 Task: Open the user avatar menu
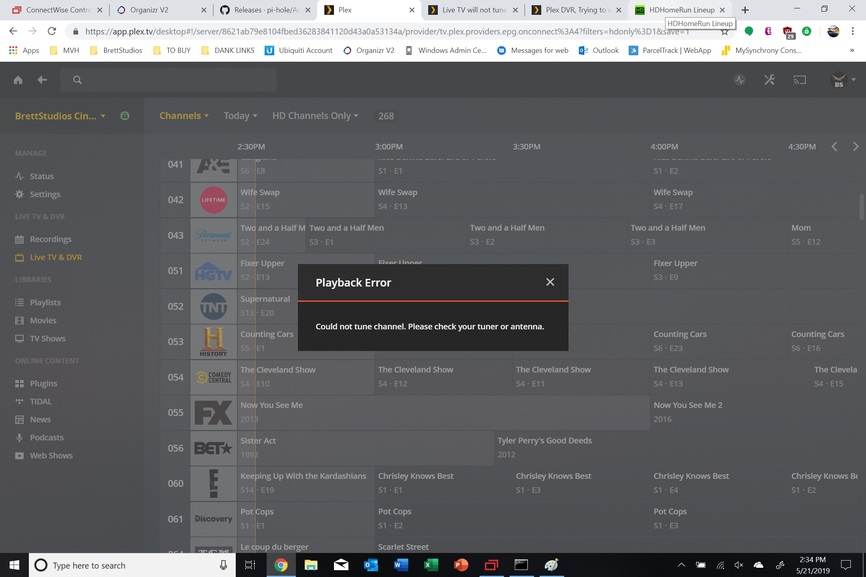click(843, 80)
